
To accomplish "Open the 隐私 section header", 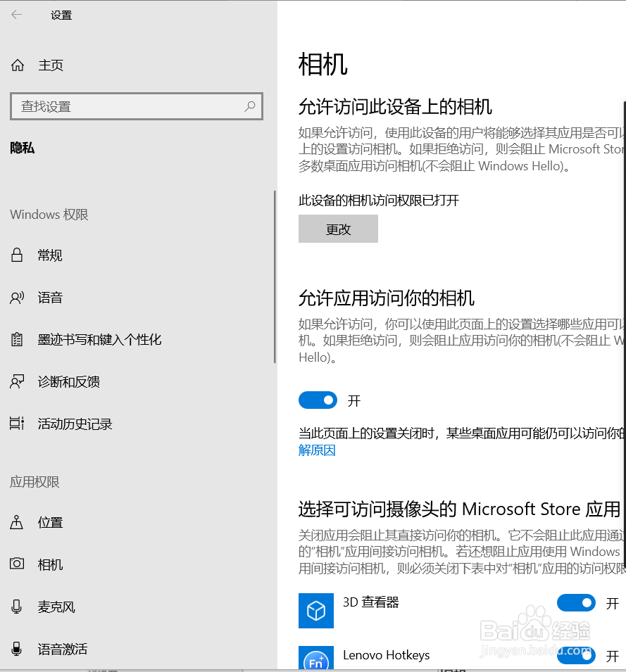I will point(21,148).
